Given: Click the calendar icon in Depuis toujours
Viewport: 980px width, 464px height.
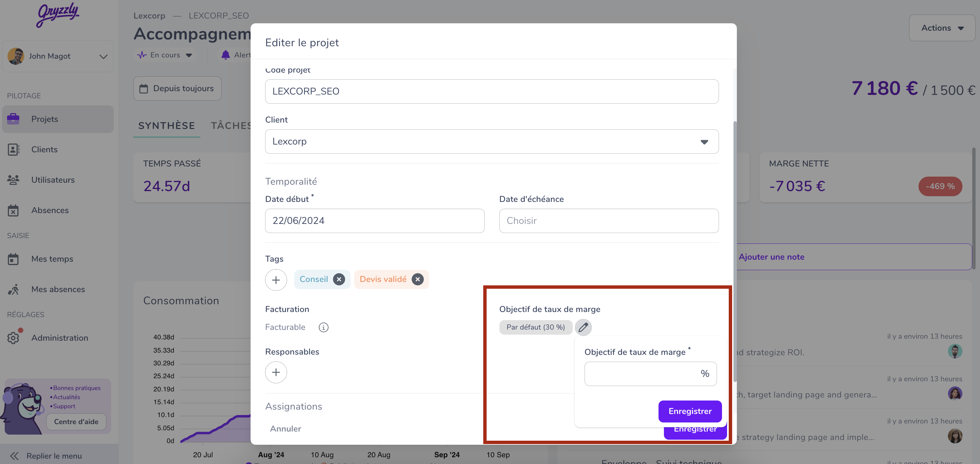Looking at the screenshot, I should (x=144, y=88).
